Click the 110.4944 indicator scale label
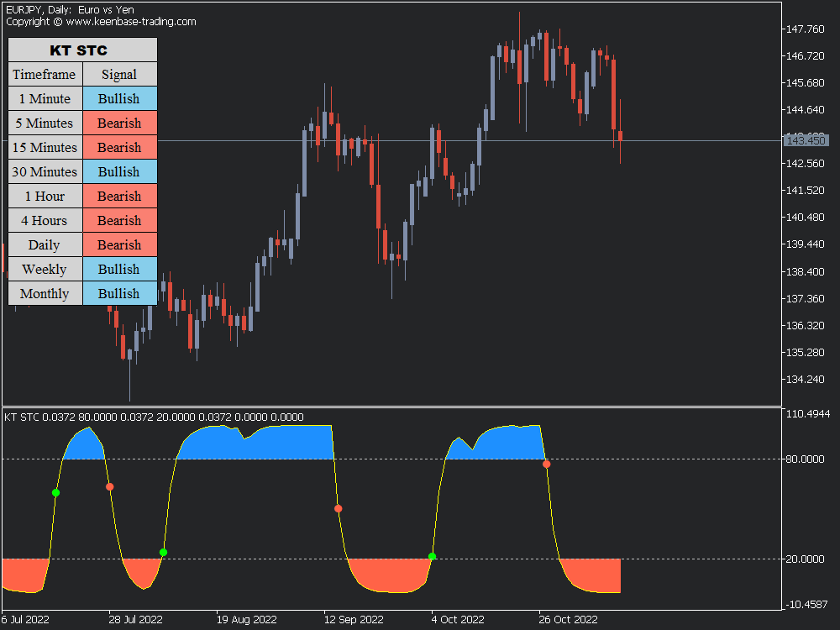This screenshot has width=840, height=630. click(808, 413)
